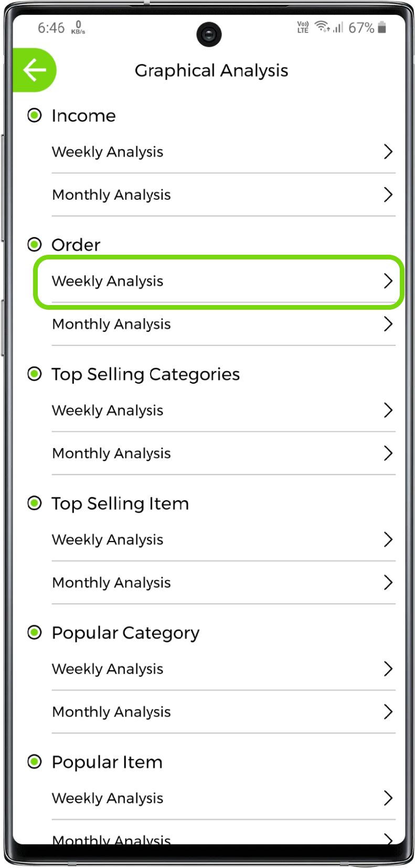Tap the mobile signal bars icon
Screen dimensions: 415x868
(338, 27)
